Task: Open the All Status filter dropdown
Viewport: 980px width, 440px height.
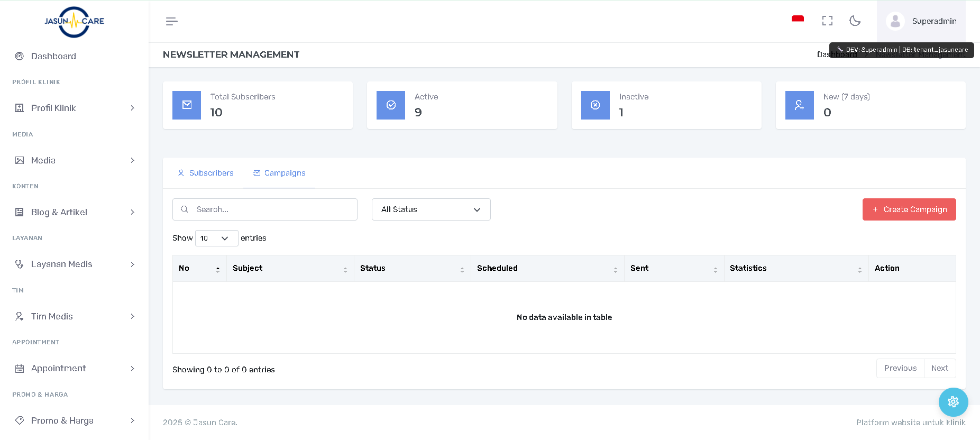Action: (431, 209)
